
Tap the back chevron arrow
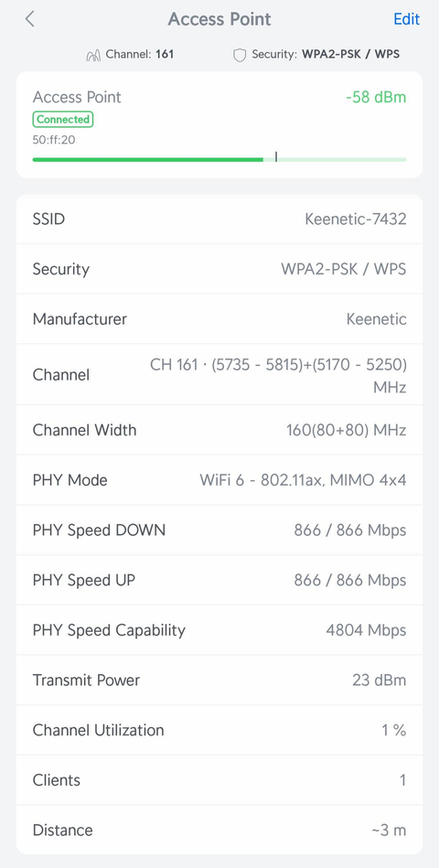pyautogui.click(x=30, y=19)
